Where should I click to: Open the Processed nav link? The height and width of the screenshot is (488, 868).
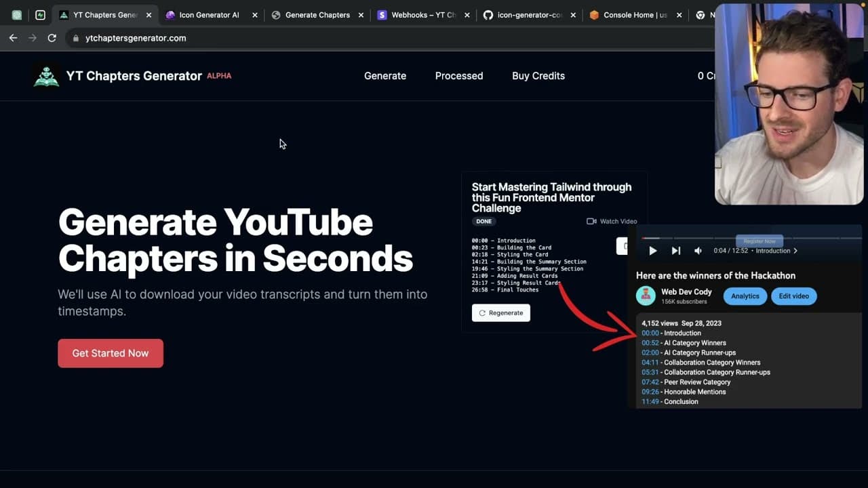[x=459, y=76]
